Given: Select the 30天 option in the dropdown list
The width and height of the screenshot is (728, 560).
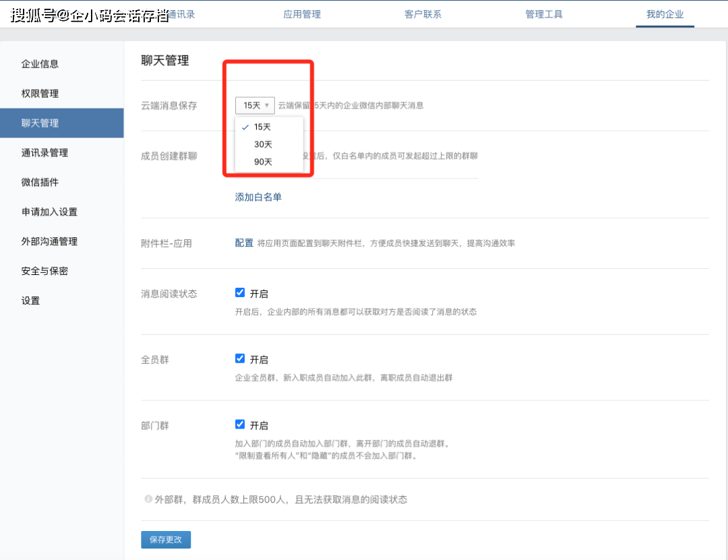Looking at the screenshot, I should pos(263,144).
